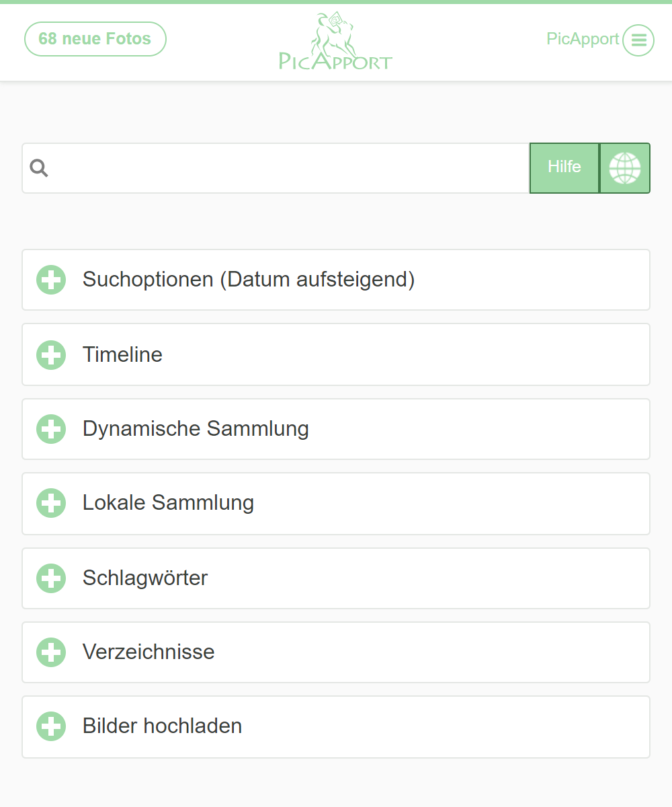Viewport: 672px width, 807px height.
Task: Click the PicApport logo
Action: coord(335,42)
